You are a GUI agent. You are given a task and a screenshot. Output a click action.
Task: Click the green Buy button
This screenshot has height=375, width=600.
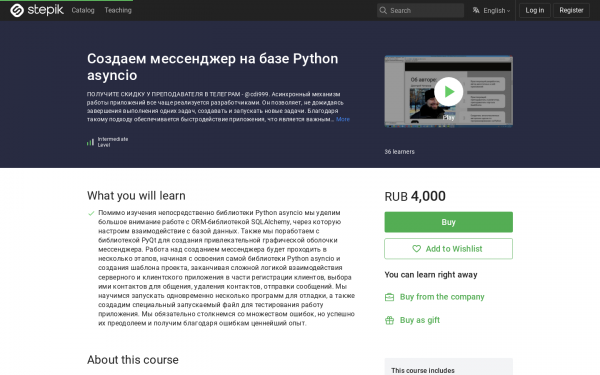click(448, 222)
